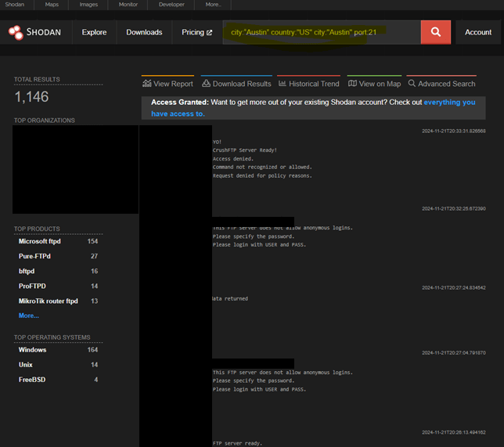Filter by MikroTik router ftpd product
504x447 pixels.
(x=49, y=301)
